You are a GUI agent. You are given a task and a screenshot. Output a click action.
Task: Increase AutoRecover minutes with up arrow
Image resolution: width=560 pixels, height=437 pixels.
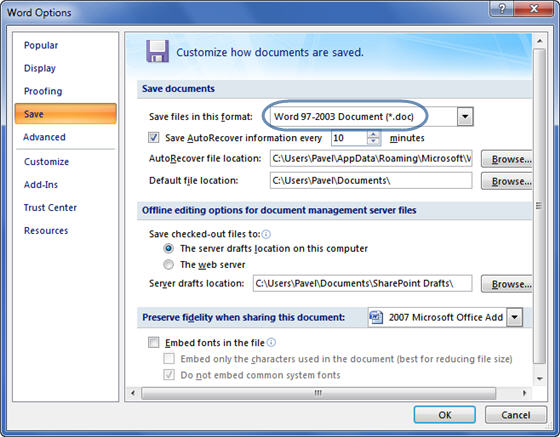tap(374, 135)
